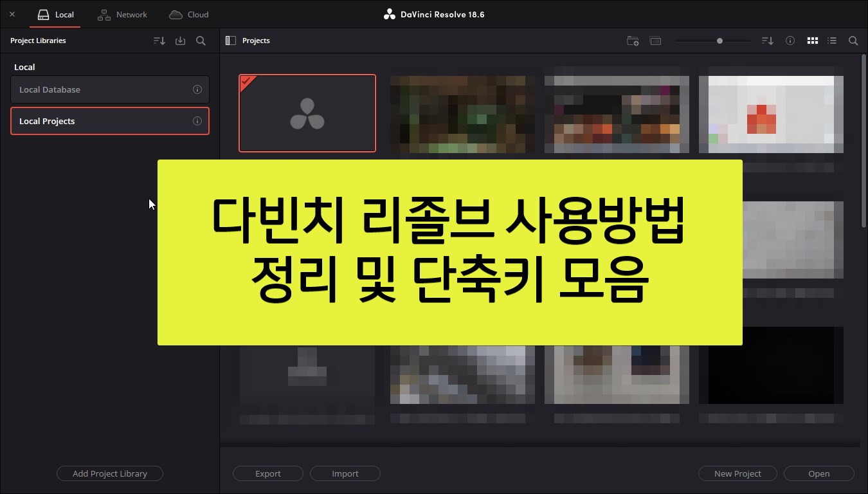Viewport: 868px width, 494px height.
Task: Select the Local Projects library
Action: [110, 121]
